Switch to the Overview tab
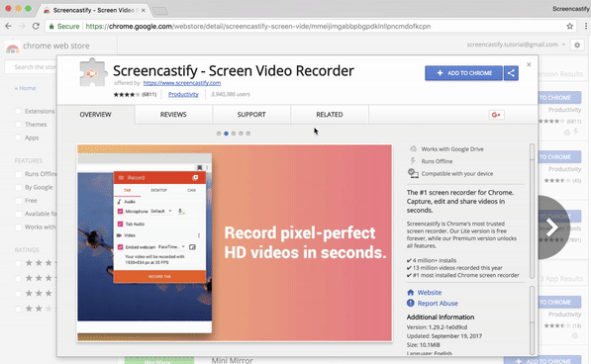The image size is (591, 364). pyautogui.click(x=96, y=115)
